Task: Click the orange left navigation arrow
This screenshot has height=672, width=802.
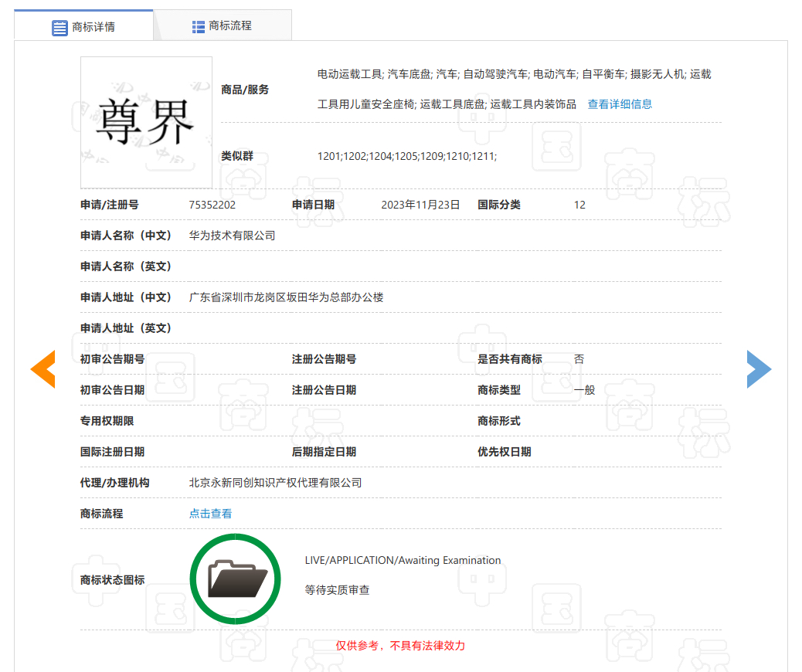Action: [x=43, y=368]
